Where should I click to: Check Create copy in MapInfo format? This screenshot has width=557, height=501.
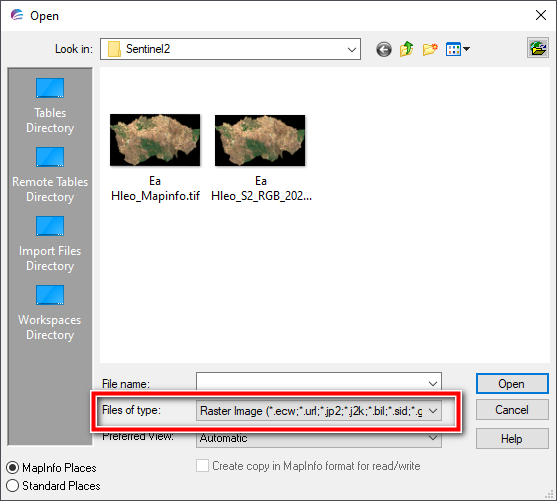click(202, 466)
